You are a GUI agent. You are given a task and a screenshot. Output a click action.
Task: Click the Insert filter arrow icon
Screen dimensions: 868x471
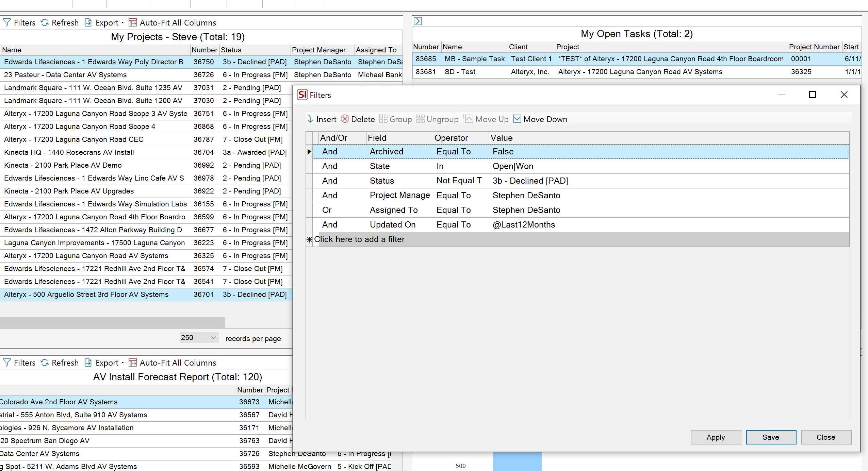click(310, 119)
